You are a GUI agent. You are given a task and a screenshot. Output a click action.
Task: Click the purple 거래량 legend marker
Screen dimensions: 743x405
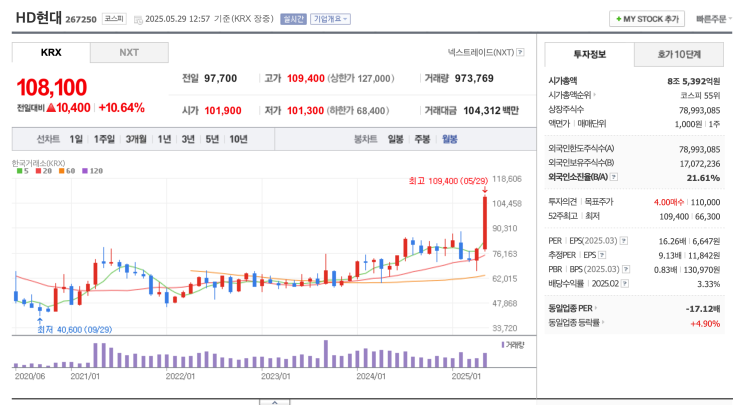(x=502, y=345)
